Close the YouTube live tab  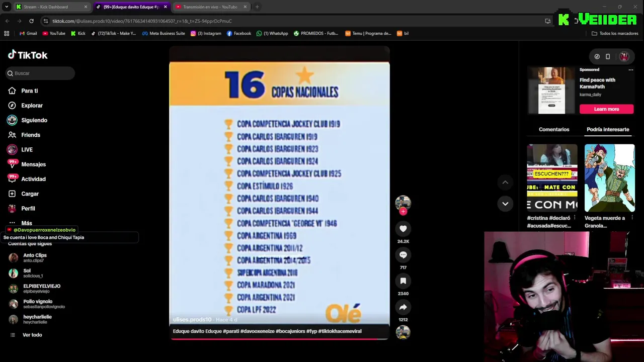click(245, 7)
